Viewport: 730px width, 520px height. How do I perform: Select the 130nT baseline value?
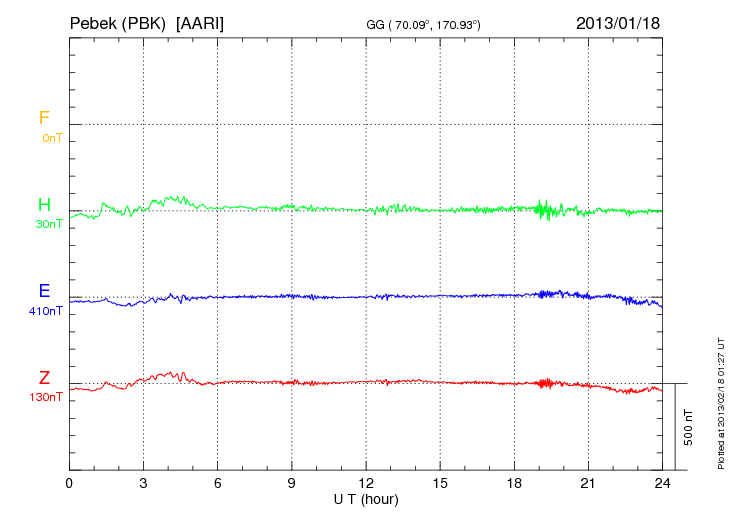point(46,397)
